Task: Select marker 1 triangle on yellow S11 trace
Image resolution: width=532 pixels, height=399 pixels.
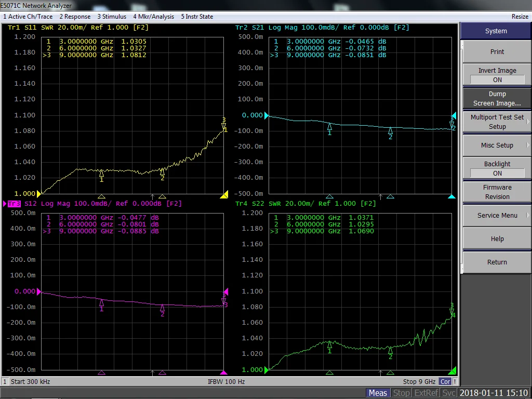Action: pyautogui.click(x=101, y=174)
